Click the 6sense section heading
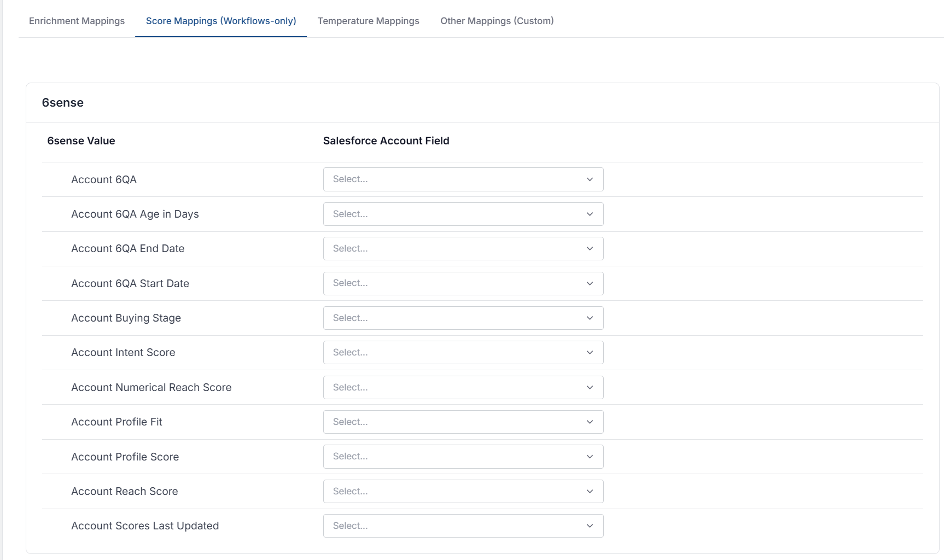The width and height of the screenshot is (944, 560). [63, 103]
